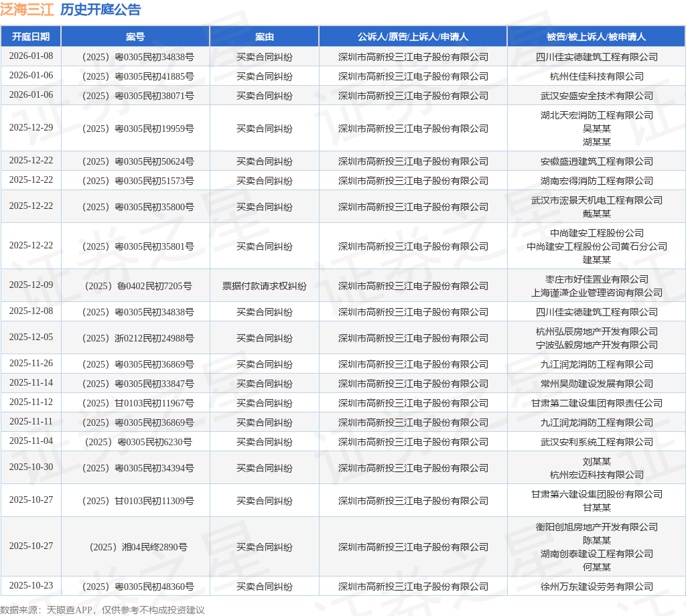This screenshot has width=686, height=616.
Task: Click defendant 宁波弘毅房地产开发有限公司
Action: [x=597, y=345]
